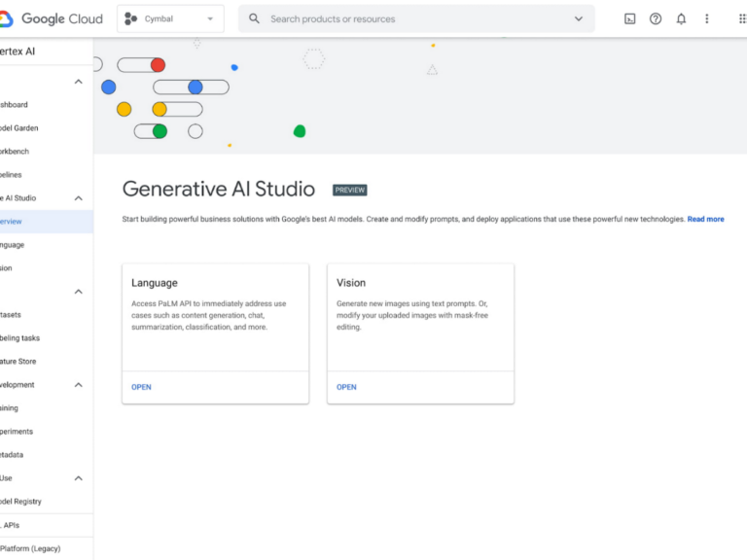Open the Language card
This screenshot has width=747, height=560.
click(x=141, y=387)
